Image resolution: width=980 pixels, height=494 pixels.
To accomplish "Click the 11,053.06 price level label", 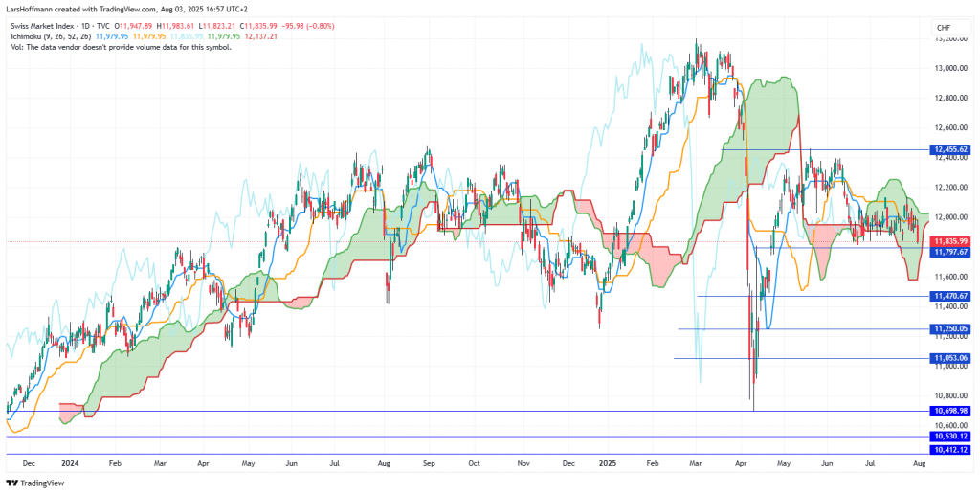I will tap(949, 358).
